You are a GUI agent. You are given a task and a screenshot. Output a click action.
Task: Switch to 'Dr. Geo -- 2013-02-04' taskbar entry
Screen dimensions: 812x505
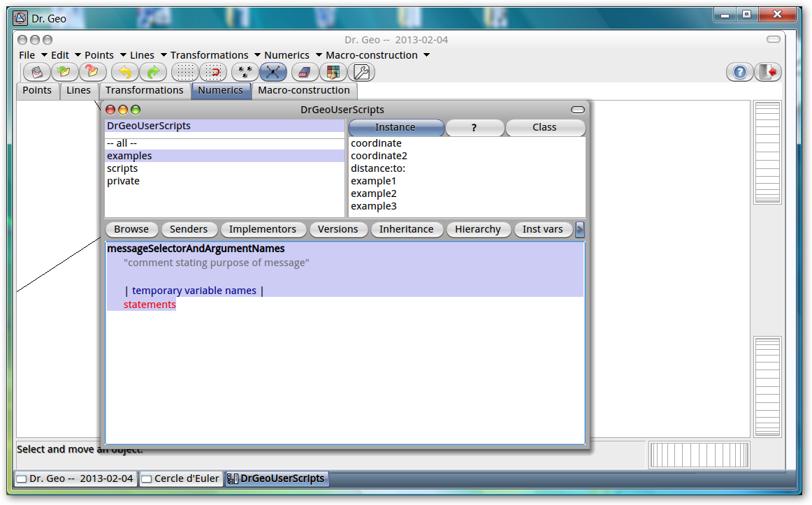click(75, 478)
